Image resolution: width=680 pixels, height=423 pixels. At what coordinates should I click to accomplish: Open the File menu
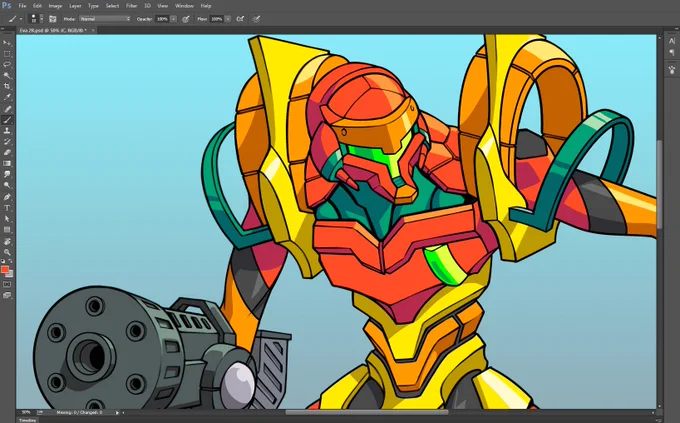tap(22, 6)
